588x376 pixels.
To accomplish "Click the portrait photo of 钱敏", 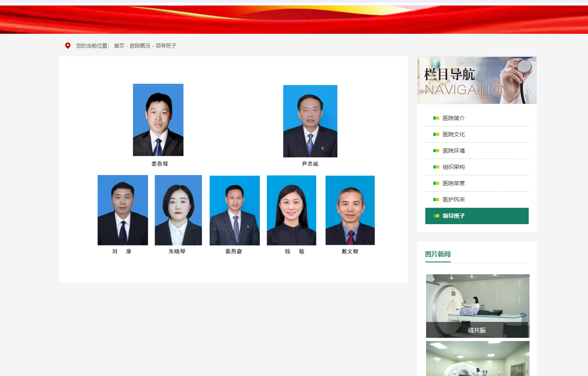I will [292, 210].
